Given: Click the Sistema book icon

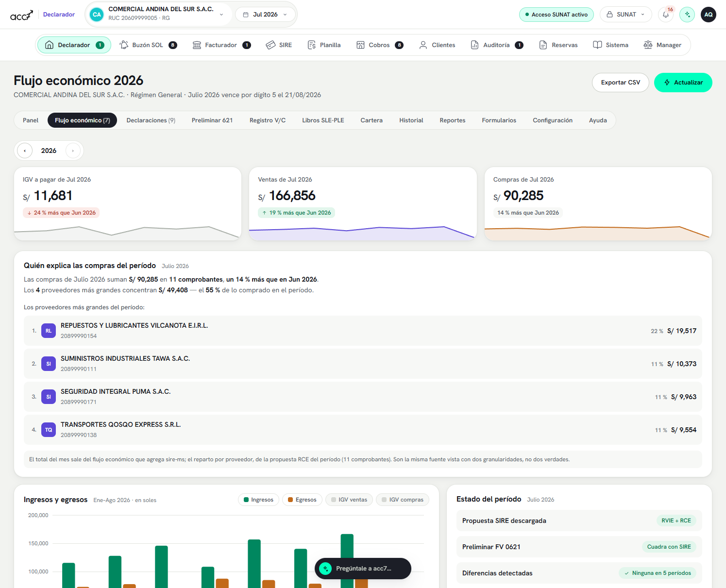Looking at the screenshot, I should click(x=597, y=45).
